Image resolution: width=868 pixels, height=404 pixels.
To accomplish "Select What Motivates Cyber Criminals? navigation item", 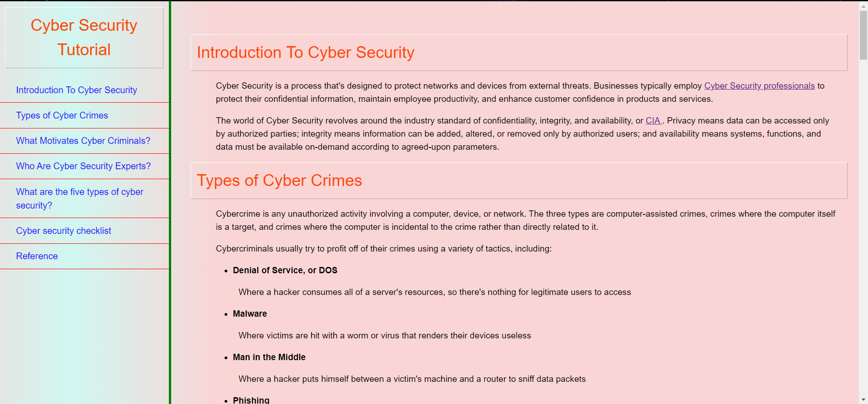I will [83, 141].
